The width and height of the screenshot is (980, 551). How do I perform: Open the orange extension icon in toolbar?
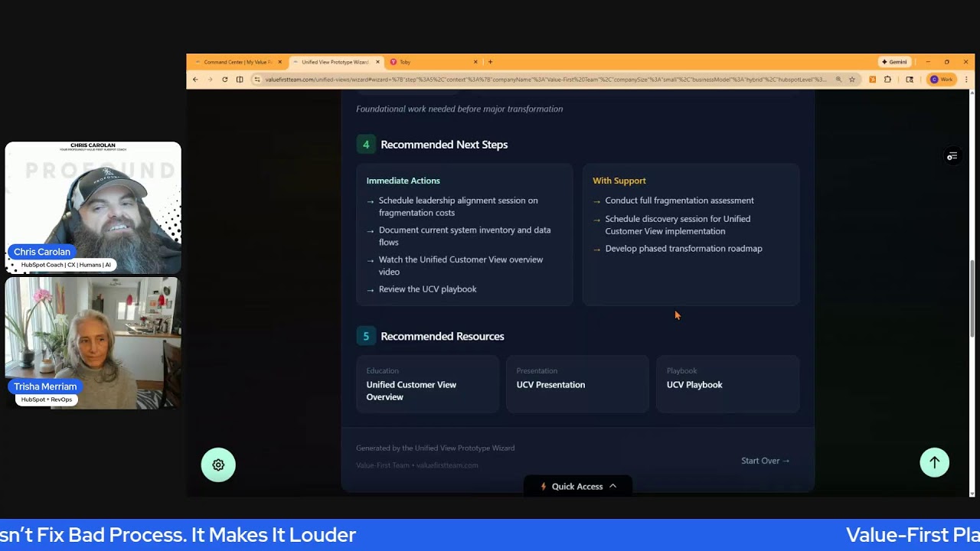coord(872,80)
